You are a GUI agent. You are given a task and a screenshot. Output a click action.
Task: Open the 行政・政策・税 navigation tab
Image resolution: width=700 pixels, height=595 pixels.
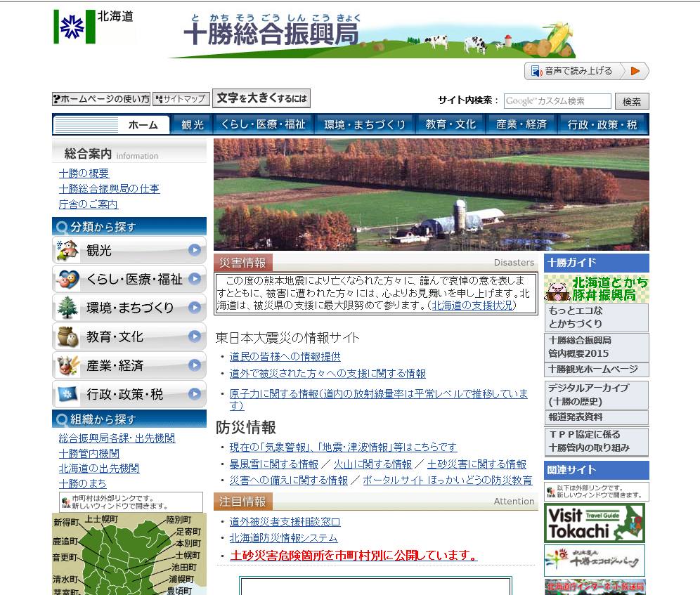pos(602,124)
